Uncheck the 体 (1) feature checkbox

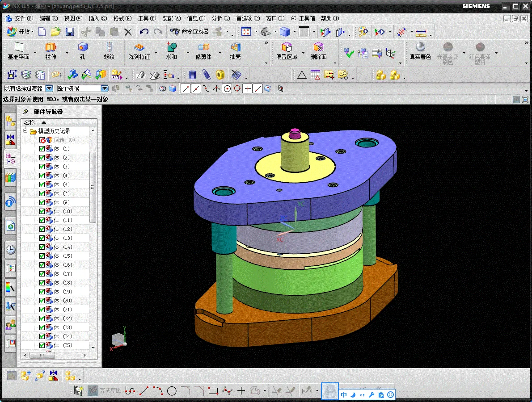click(42, 149)
